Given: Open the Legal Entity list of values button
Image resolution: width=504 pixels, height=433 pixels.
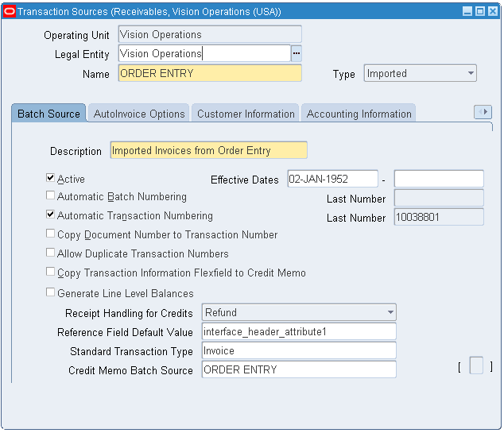Looking at the screenshot, I should pyautogui.click(x=297, y=53).
